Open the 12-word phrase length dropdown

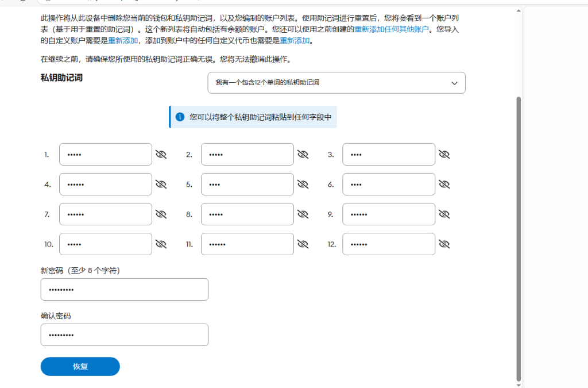(x=336, y=83)
